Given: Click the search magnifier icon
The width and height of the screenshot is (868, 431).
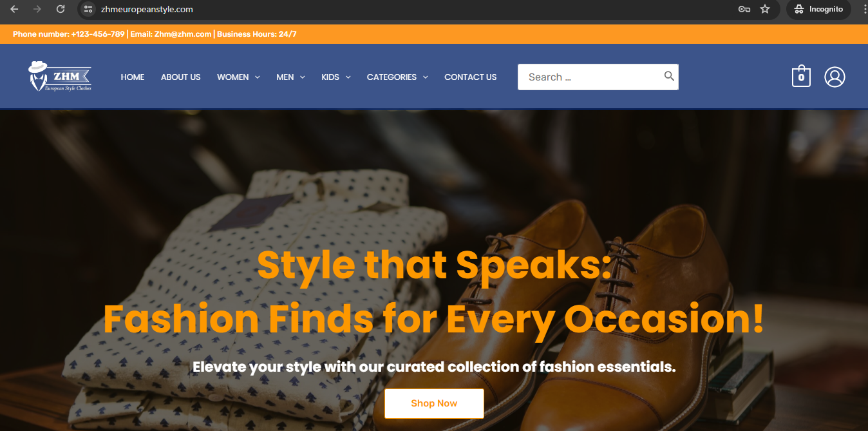Looking at the screenshot, I should point(669,76).
